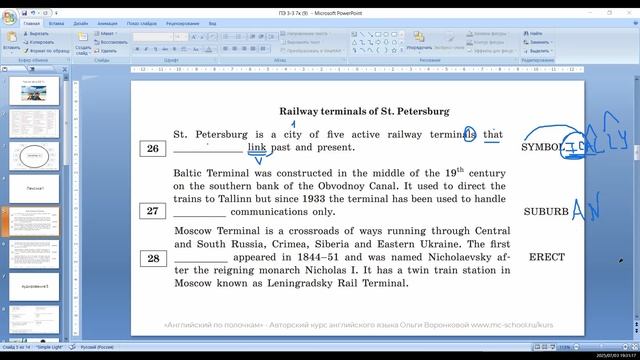
Task: Click Удалить slide button
Action: [106, 51]
